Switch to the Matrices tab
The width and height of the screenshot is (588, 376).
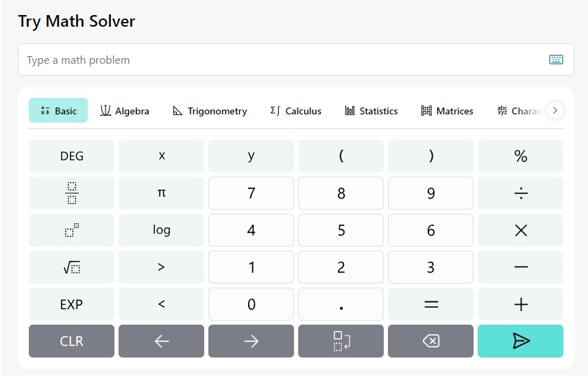click(447, 110)
